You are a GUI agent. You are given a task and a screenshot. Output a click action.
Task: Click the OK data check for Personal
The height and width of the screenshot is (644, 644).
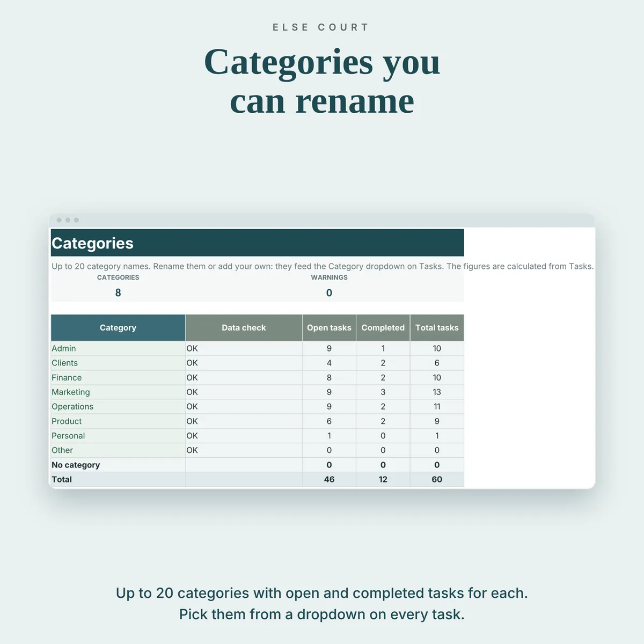tap(192, 436)
